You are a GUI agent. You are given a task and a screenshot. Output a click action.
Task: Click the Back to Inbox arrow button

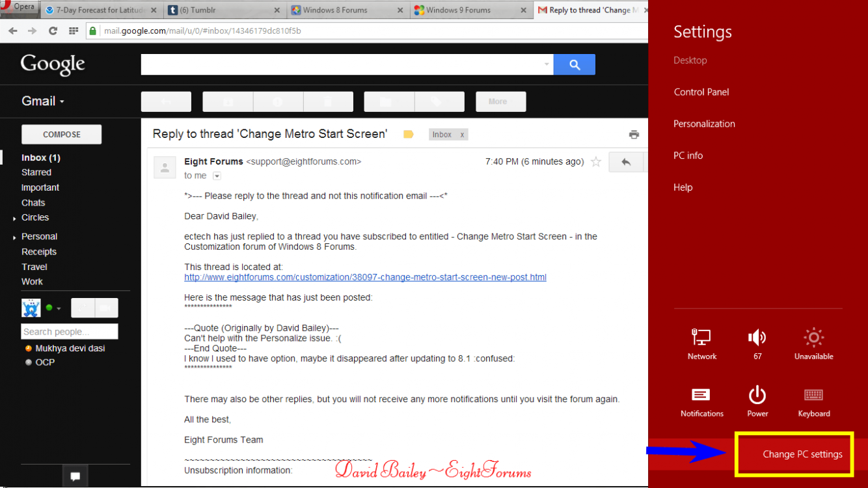point(166,102)
